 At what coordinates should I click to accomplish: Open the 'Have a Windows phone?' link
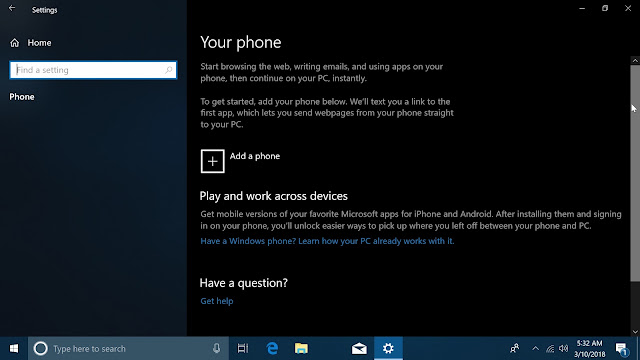click(327, 241)
